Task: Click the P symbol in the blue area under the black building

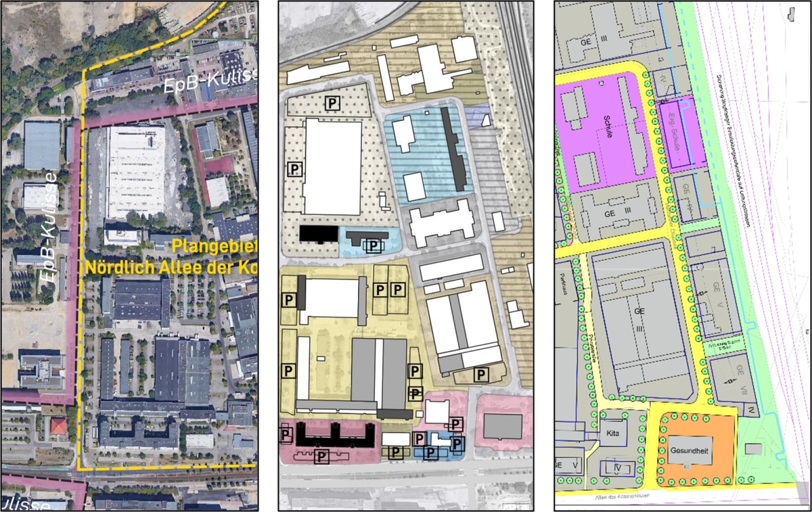Action: [x=373, y=245]
